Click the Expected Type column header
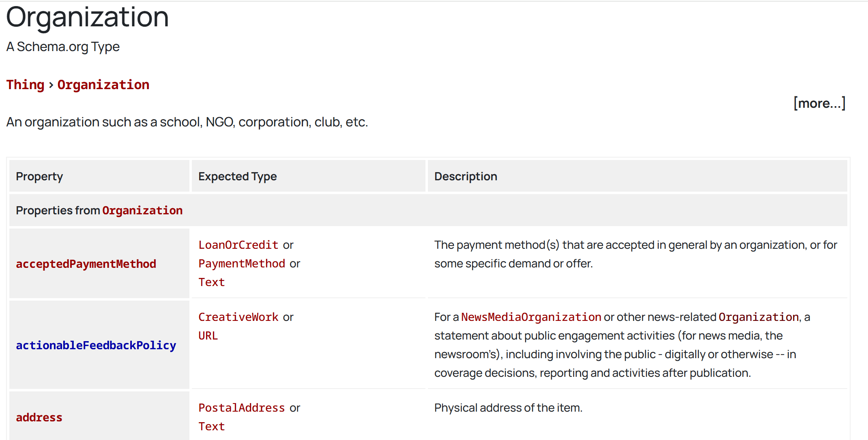Viewport: 868px width, 440px height. (237, 176)
